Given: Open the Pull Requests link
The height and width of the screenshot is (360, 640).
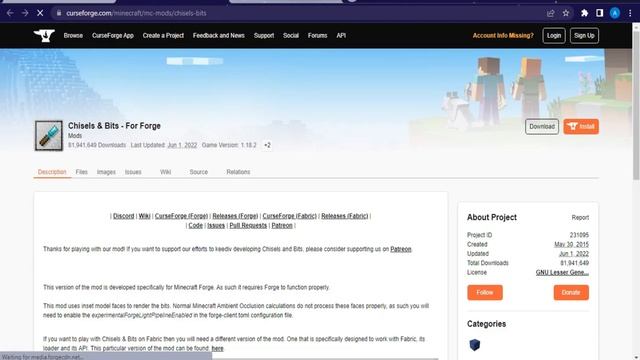Looking at the screenshot, I should coord(248,225).
